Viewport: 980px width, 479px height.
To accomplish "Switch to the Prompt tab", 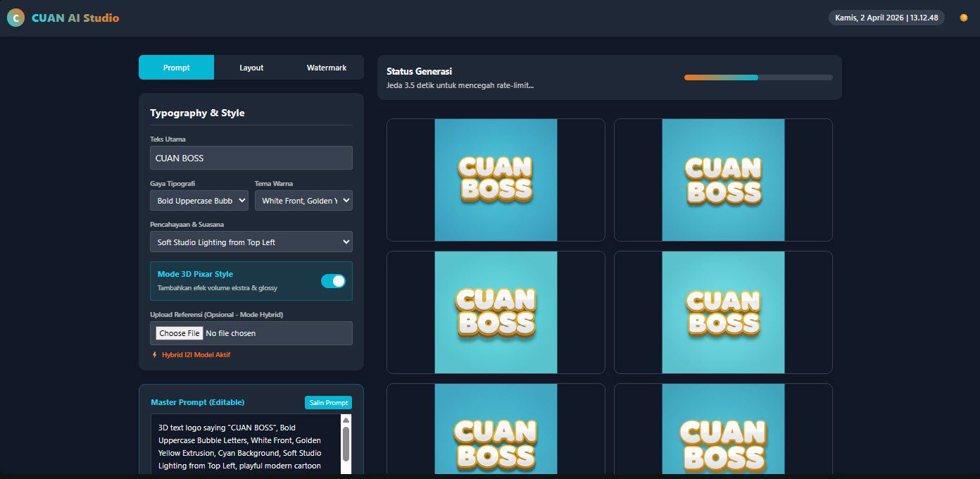I will pos(177,68).
